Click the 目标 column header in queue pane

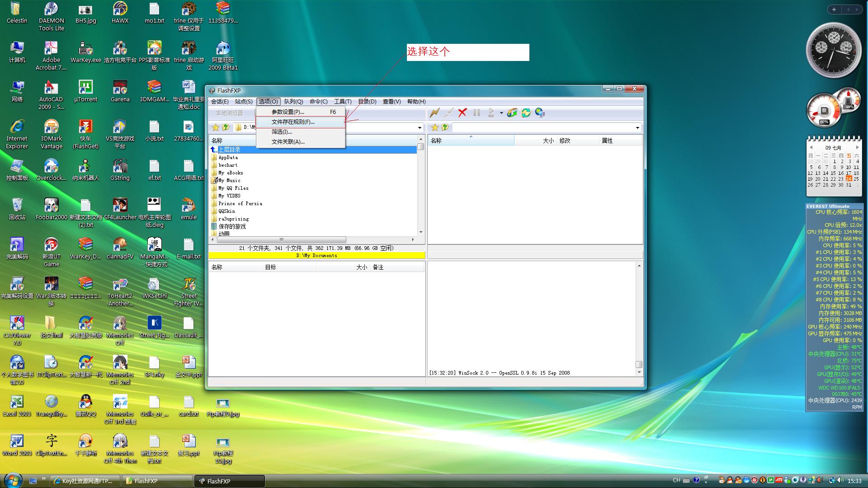tap(289, 267)
